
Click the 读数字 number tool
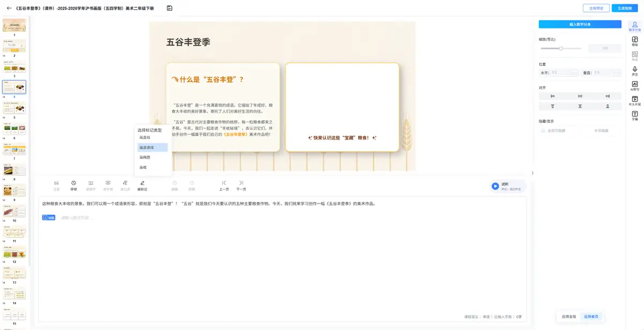pyautogui.click(x=91, y=186)
